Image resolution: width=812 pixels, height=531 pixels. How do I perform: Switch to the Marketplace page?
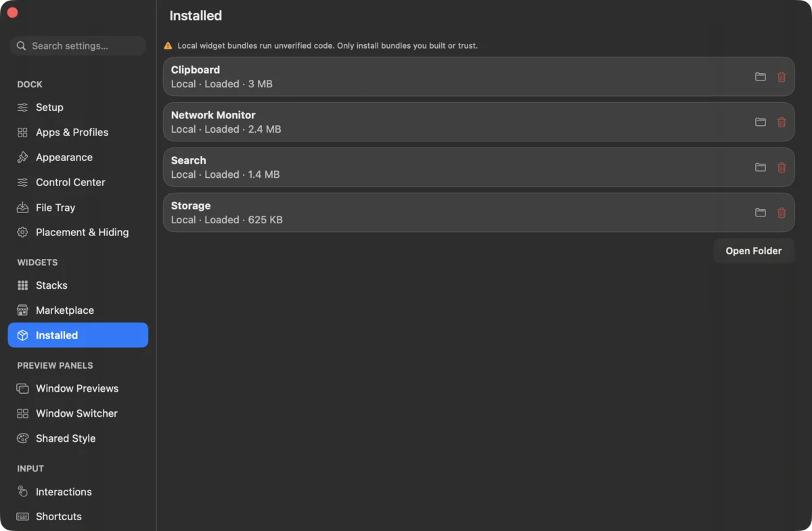[x=78, y=310]
